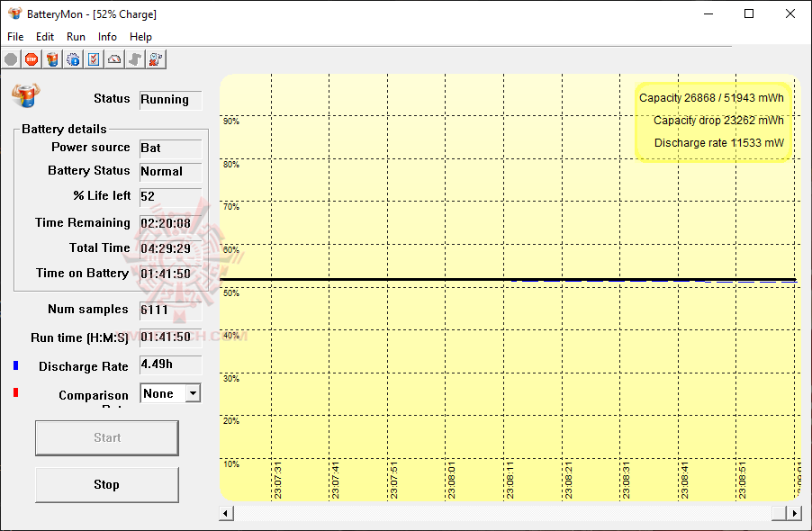The image size is (812, 531).
Task: Click the Discharge rate 11533 mW text
Action: click(x=718, y=143)
